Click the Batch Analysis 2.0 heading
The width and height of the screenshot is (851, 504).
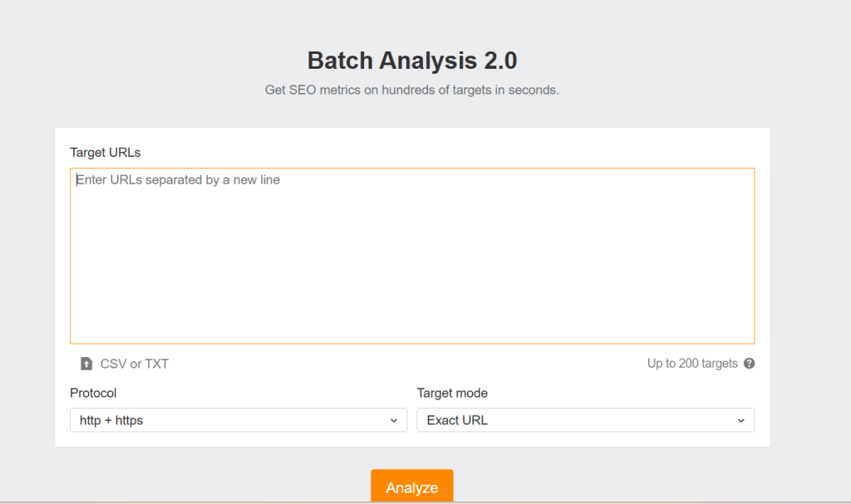pos(412,61)
